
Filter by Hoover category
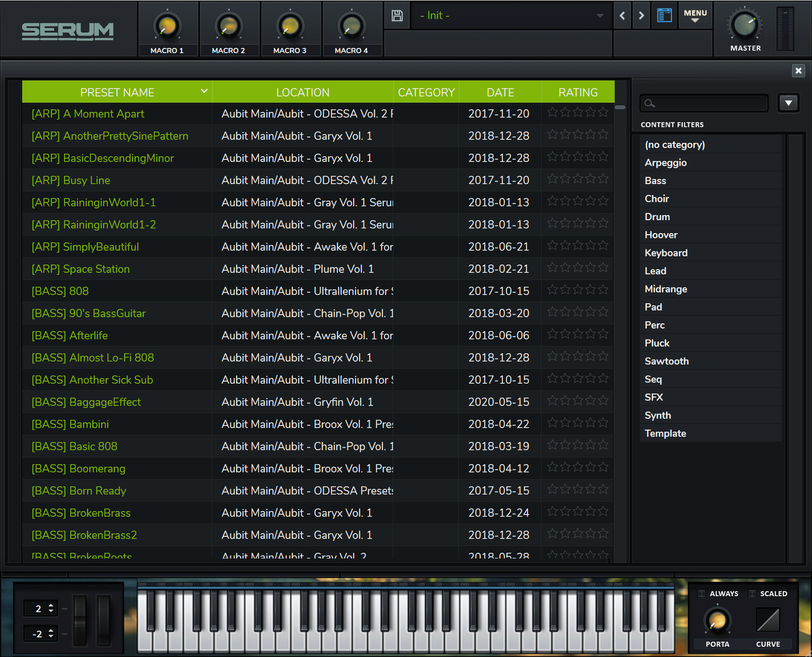click(x=711, y=235)
